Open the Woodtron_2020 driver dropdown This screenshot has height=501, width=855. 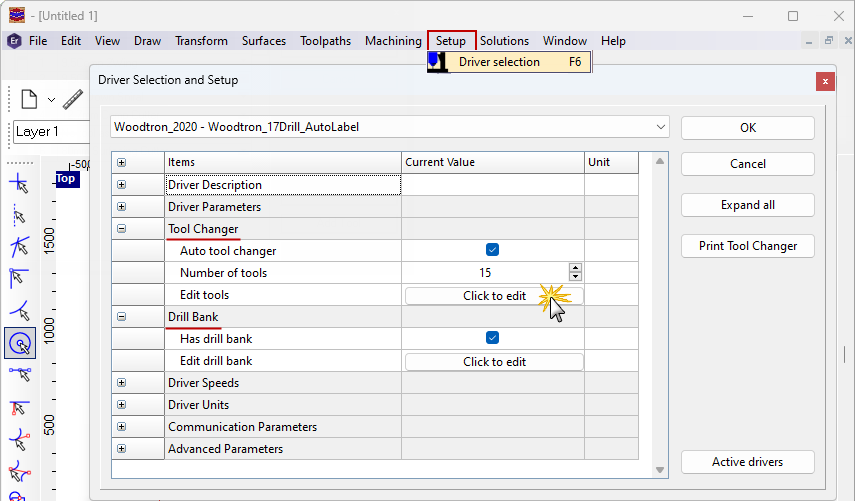coord(660,127)
